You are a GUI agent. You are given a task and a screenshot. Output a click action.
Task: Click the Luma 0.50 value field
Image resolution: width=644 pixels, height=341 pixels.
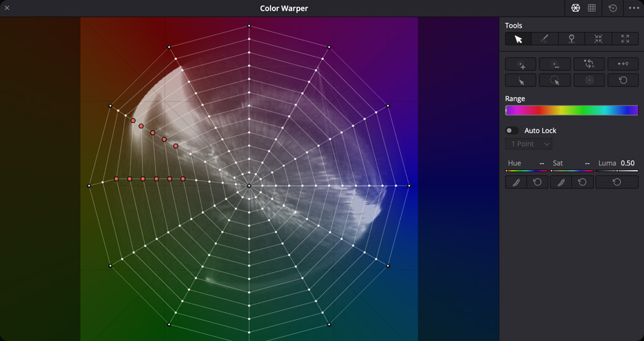(627, 163)
